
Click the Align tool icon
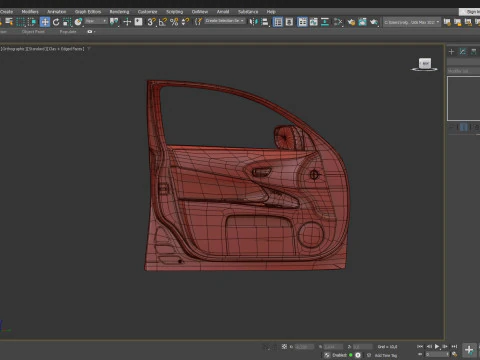(x=265, y=22)
